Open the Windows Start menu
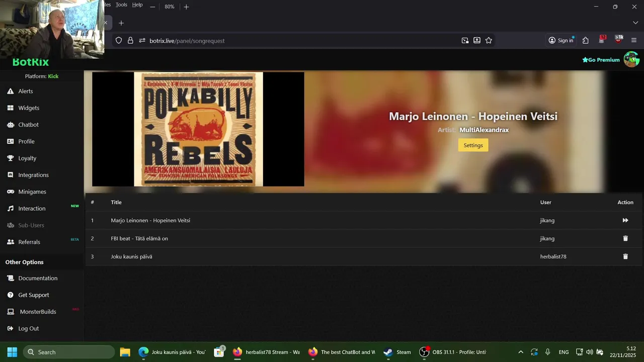 pos(12,352)
